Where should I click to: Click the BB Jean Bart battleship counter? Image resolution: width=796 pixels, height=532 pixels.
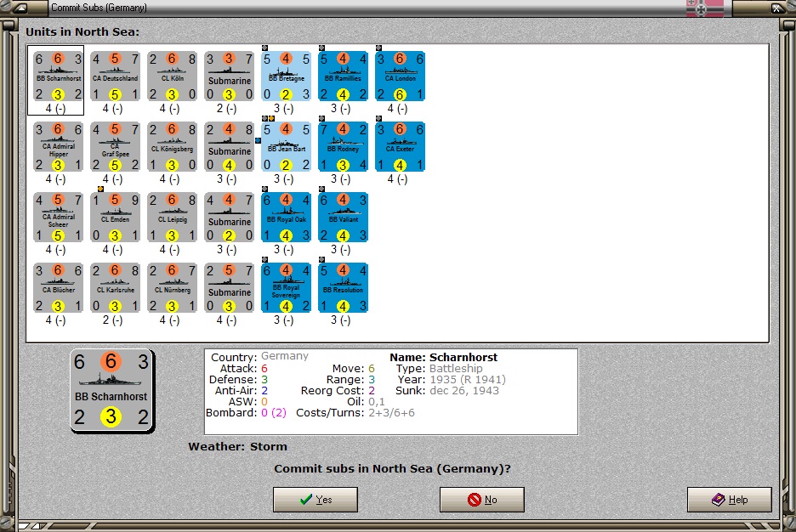click(286, 146)
